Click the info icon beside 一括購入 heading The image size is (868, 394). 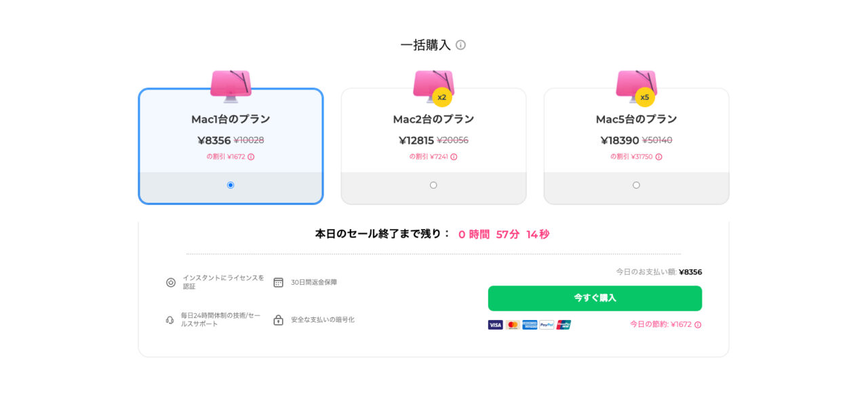point(460,45)
